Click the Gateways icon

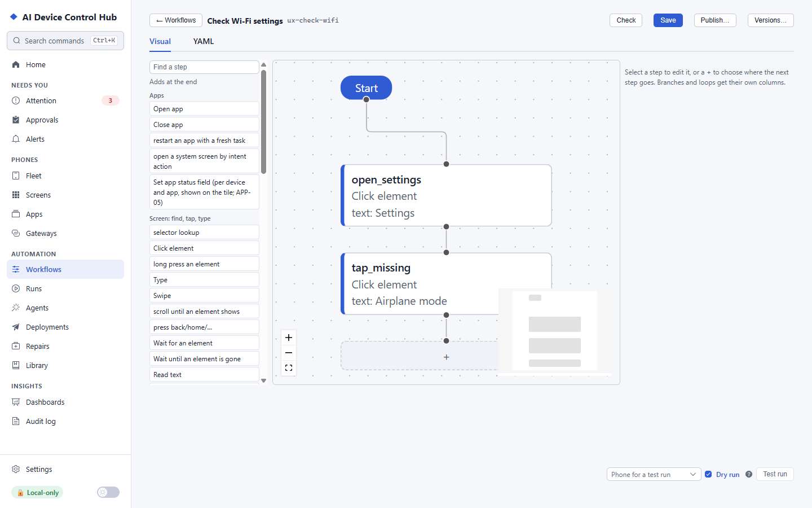pyautogui.click(x=16, y=234)
